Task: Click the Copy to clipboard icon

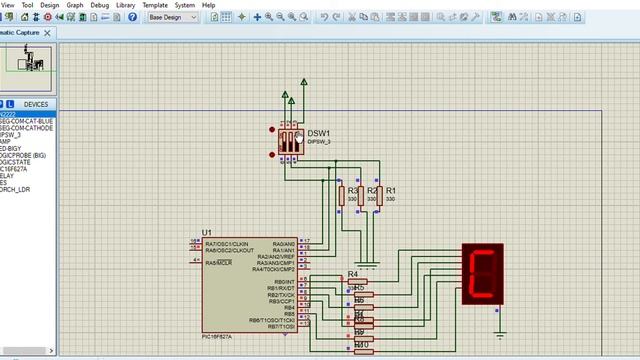Action: (363, 17)
